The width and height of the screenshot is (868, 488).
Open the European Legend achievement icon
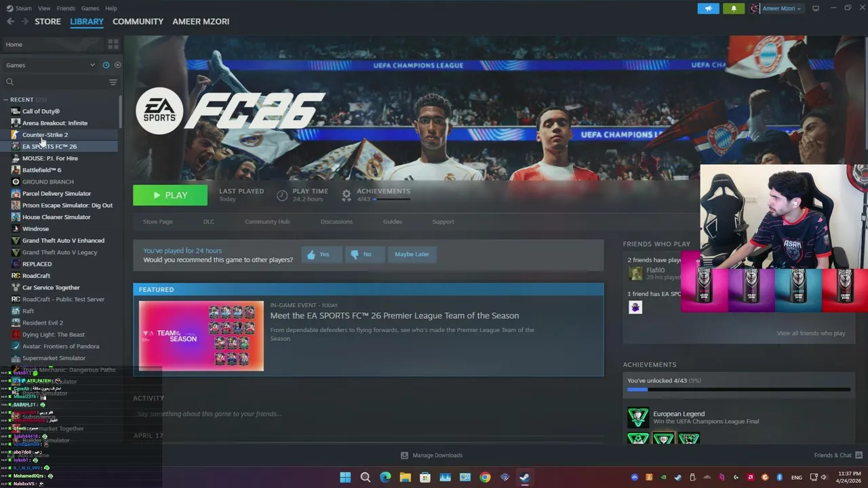(638, 418)
